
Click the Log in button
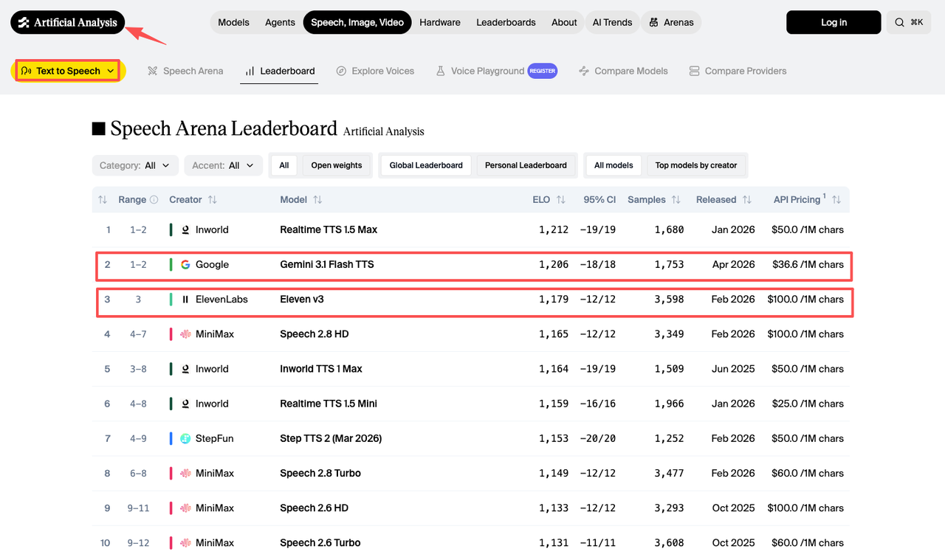point(834,22)
